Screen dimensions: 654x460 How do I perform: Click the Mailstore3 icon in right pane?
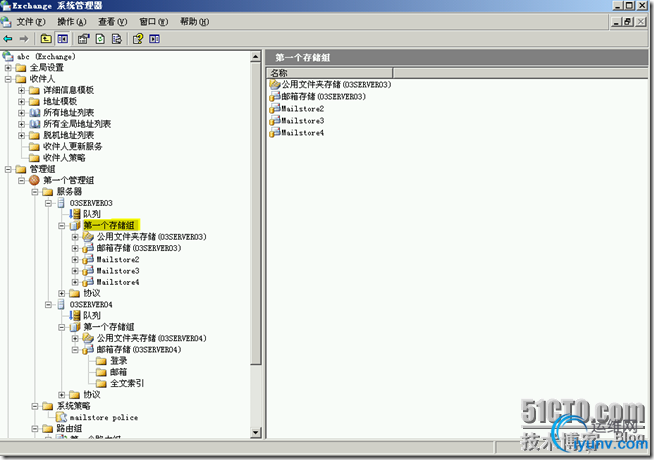274,121
